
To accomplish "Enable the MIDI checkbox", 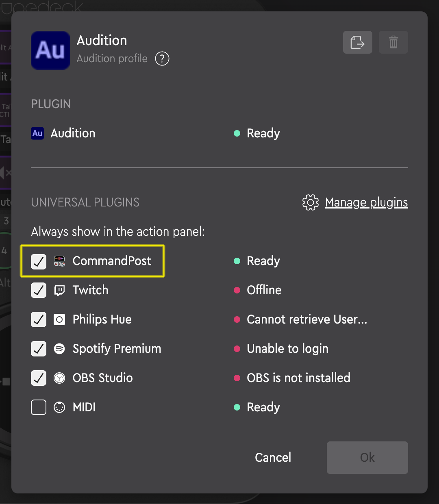I will 38,407.
